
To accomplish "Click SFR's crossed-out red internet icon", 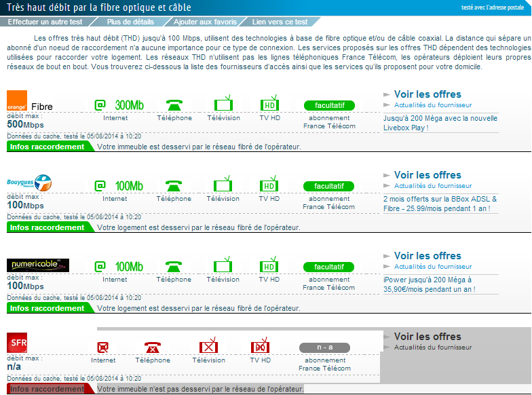I will pos(103,347).
